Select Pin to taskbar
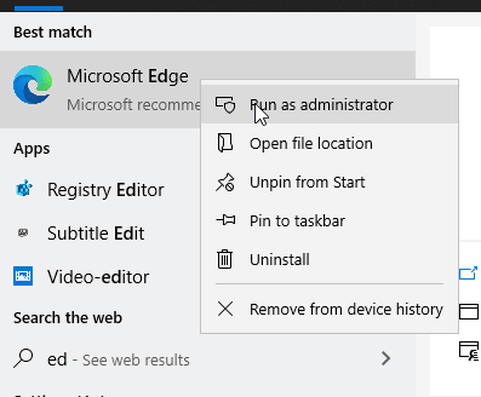Screen dimensions: 481x397 329,221
